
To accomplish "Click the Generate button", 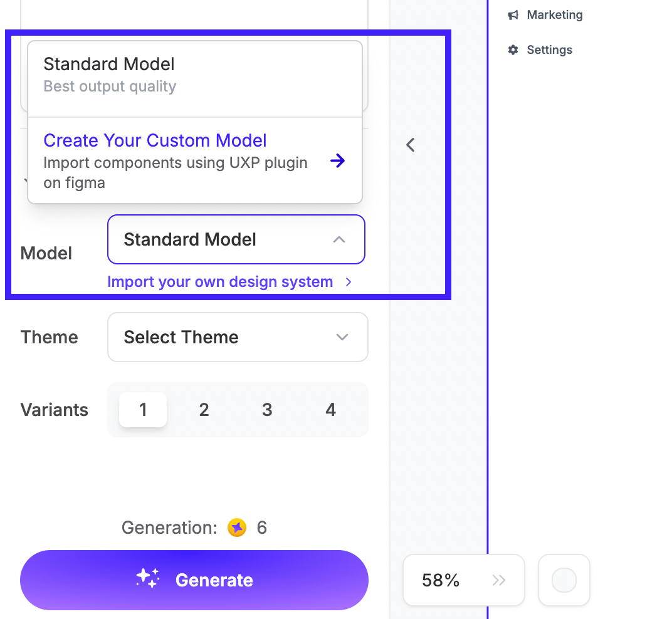I will tap(194, 580).
